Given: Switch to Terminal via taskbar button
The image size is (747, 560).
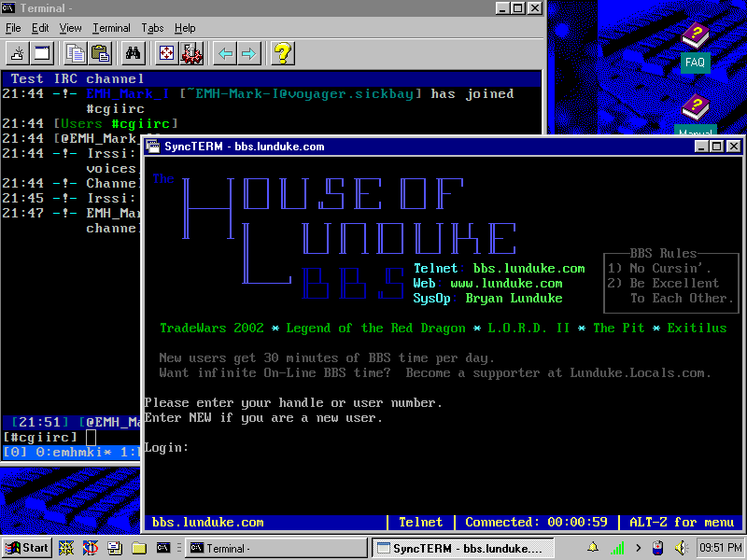Looking at the screenshot, I should [275, 548].
